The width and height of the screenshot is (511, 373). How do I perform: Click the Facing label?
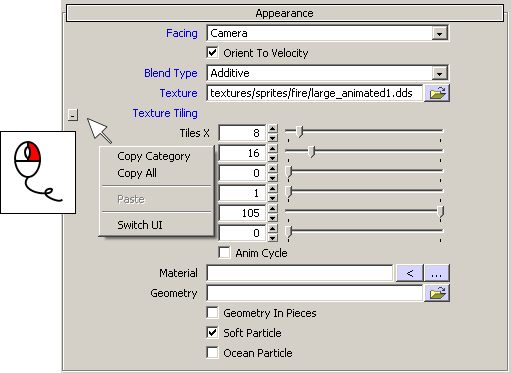pos(182,33)
